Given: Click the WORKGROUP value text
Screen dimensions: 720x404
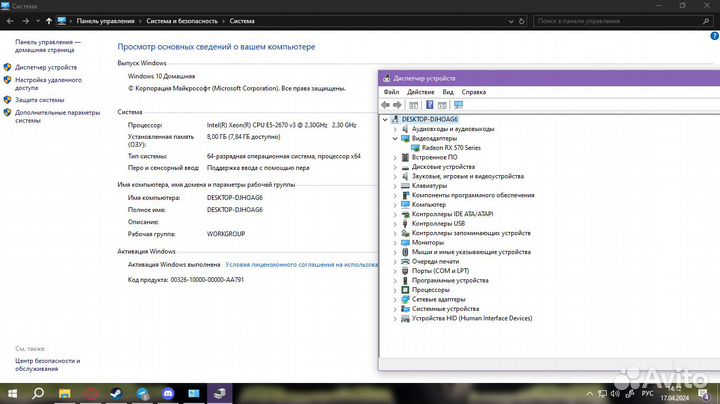Looking at the screenshot, I should tap(226, 234).
